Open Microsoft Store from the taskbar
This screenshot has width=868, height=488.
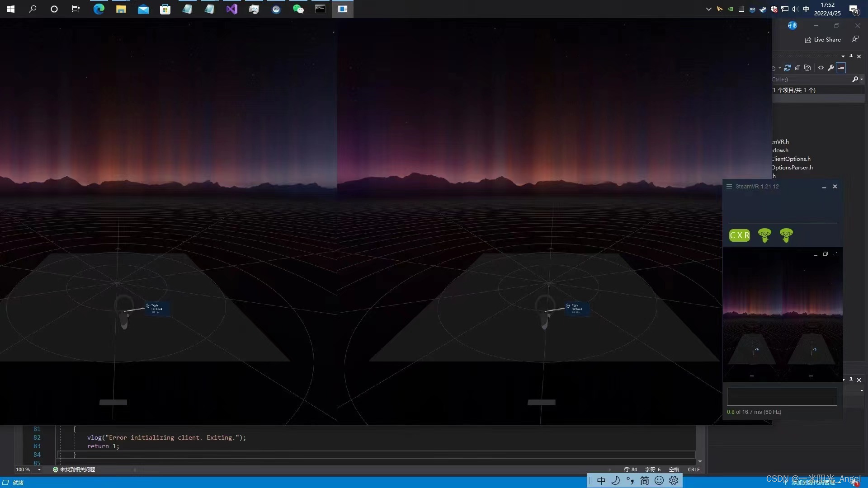tap(165, 9)
